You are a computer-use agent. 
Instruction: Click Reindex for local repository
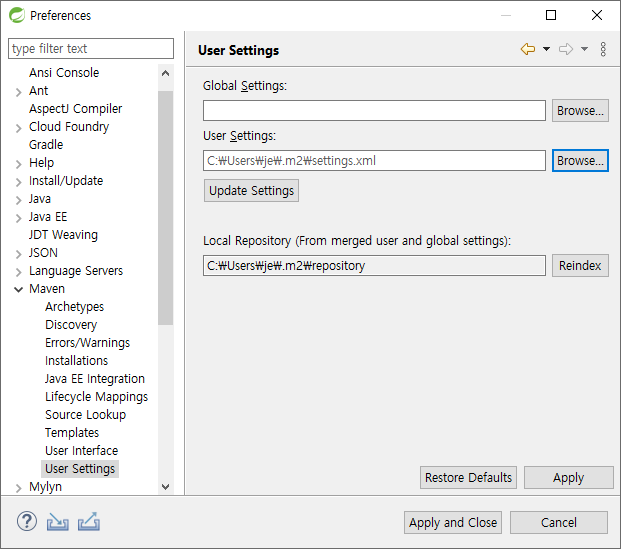[580, 266]
